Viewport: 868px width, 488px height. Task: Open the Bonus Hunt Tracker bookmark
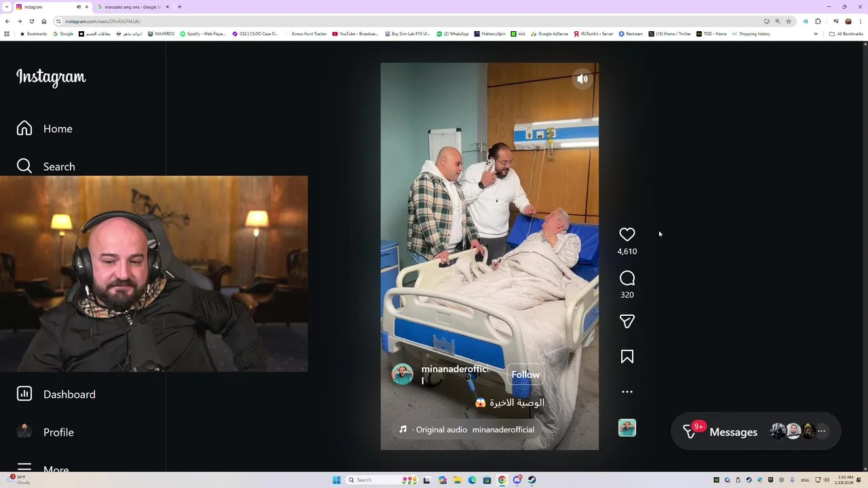tap(305, 34)
